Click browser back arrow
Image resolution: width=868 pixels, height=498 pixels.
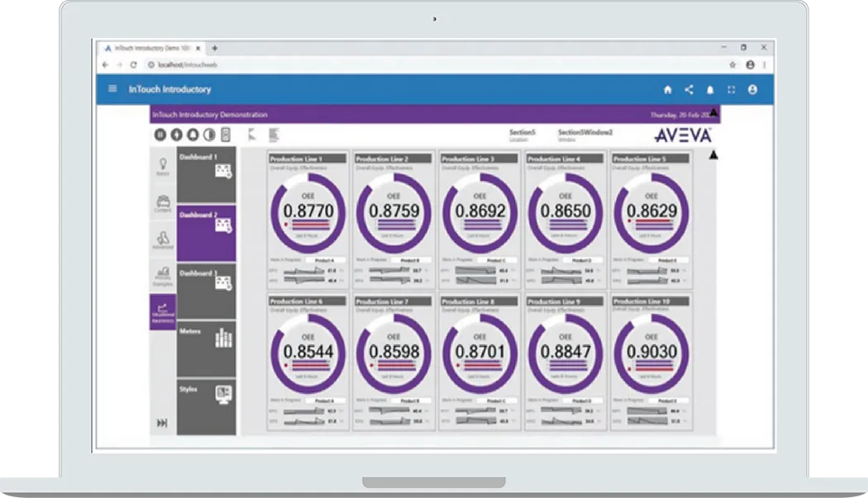(105, 64)
